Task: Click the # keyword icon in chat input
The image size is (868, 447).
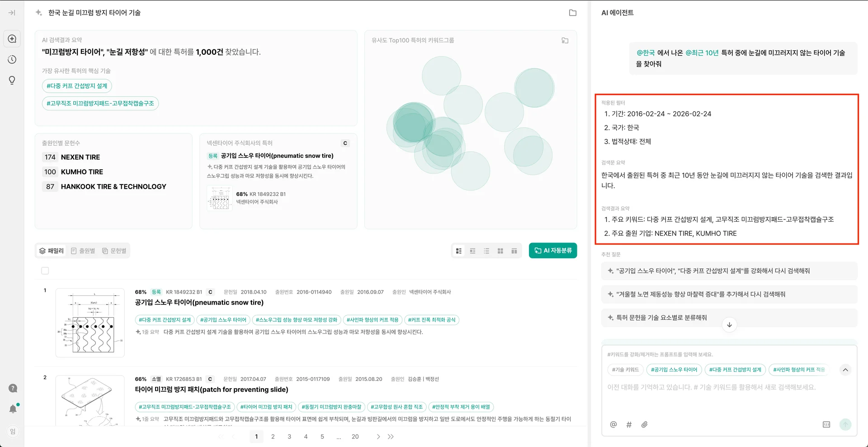Action: pyautogui.click(x=629, y=424)
